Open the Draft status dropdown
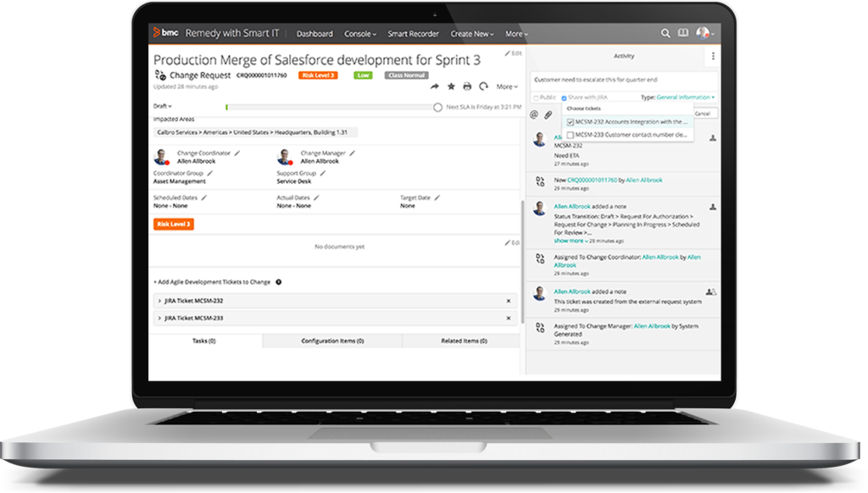Viewport: 868px width, 493px height. 162,106
